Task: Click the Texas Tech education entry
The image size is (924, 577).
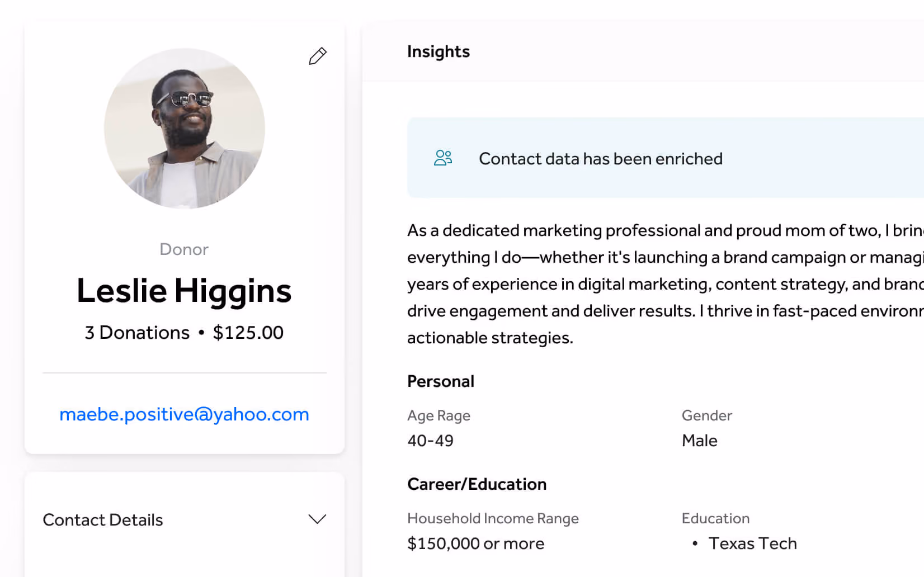Action: click(x=753, y=543)
